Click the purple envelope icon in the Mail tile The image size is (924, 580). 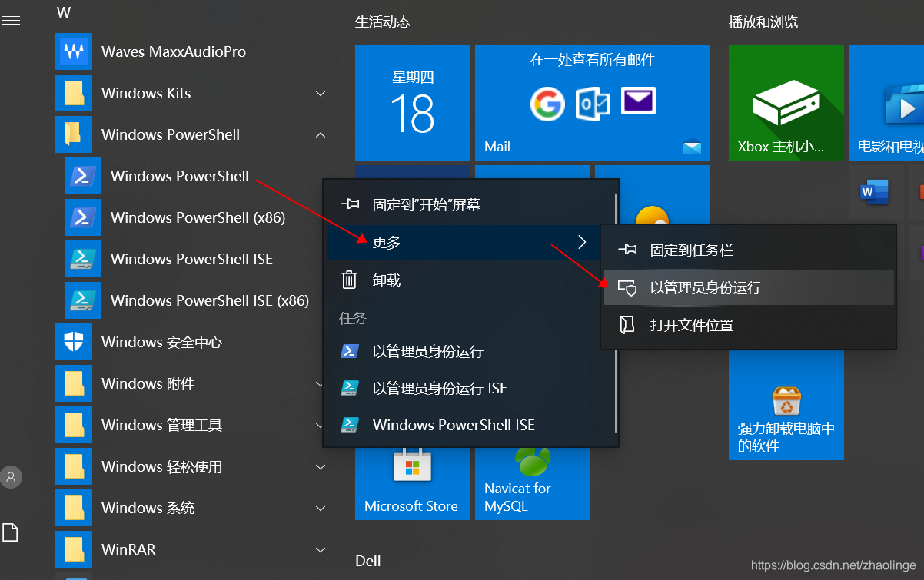click(x=638, y=101)
